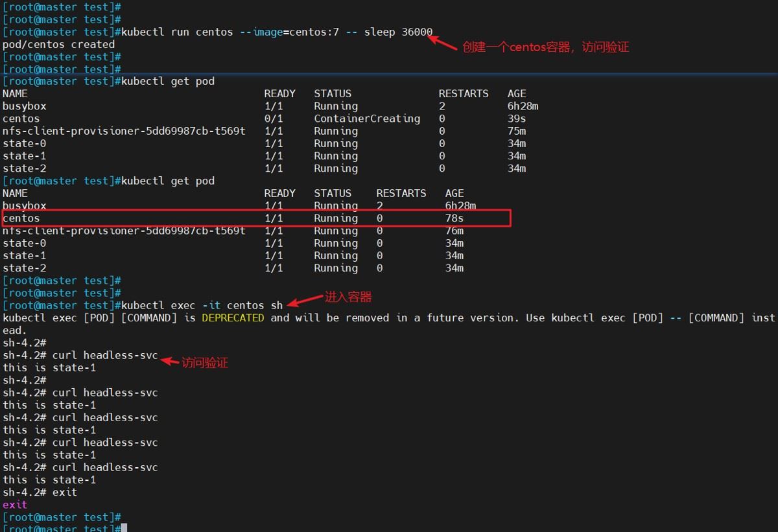778x532 pixels.
Task: Click the yellow DEPRECATED warning word
Action: 233,318
